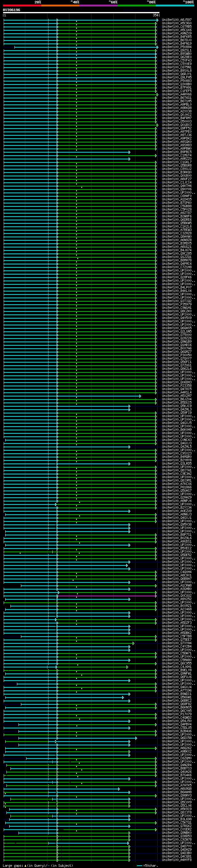Image resolution: width=197 pixels, height=868 pixels.
Task: Click hit label UniRef100_Q4N2R4
Action: (177, 765)
